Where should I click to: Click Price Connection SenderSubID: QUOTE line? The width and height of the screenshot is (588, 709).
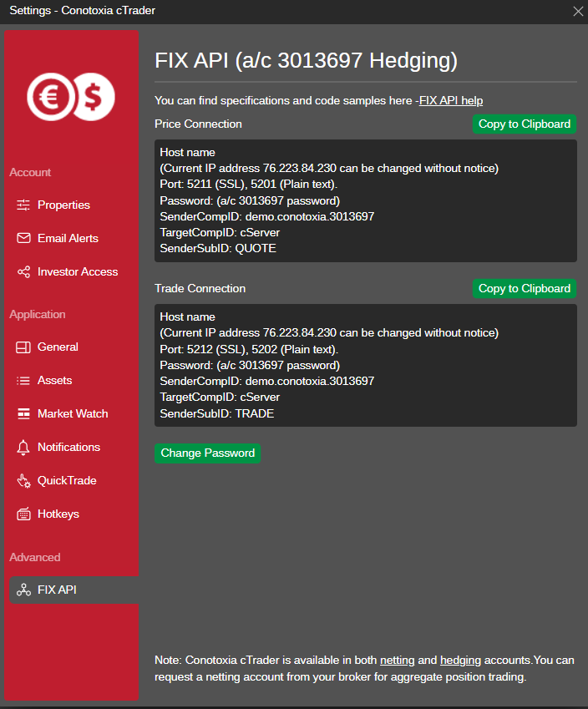coord(218,248)
